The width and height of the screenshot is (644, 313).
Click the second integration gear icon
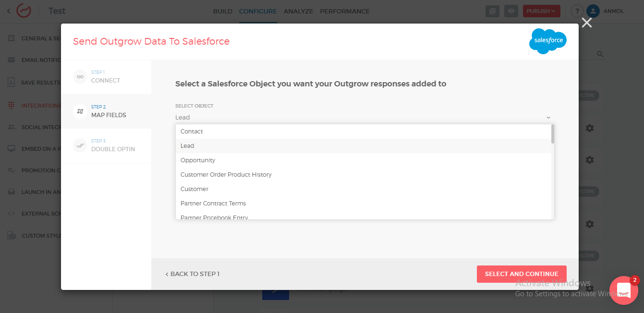pyautogui.click(x=590, y=160)
